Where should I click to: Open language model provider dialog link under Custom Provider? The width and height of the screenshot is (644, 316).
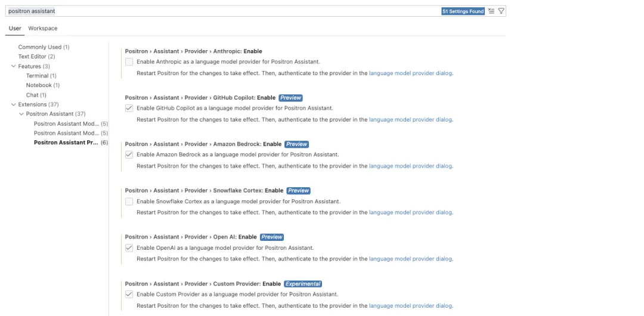coord(410,306)
